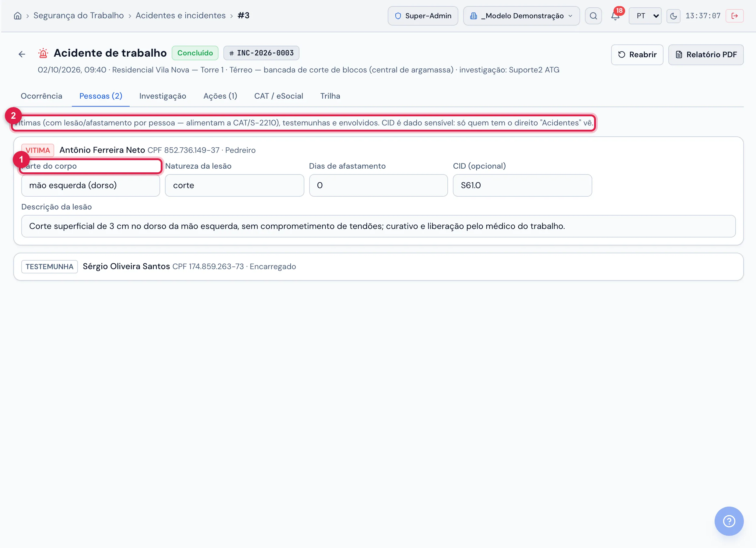Click the CID field containing S61.0
Viewport: 756px width, 548px height.
click(522, 185)
